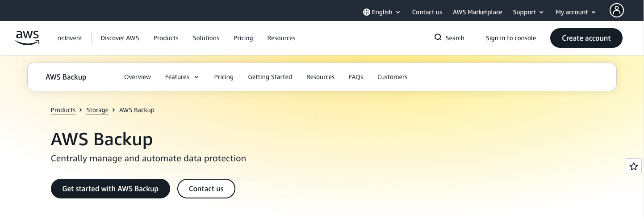
Task: Open Contact us in top bar
Action: pos(427,12)
